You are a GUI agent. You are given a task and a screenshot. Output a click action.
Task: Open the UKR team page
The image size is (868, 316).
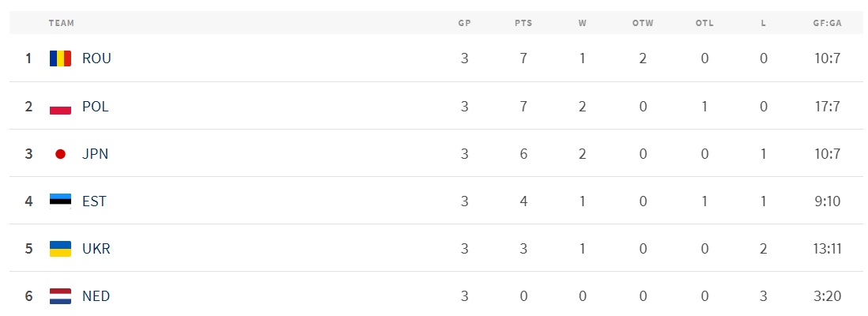(x=96, y=249)
